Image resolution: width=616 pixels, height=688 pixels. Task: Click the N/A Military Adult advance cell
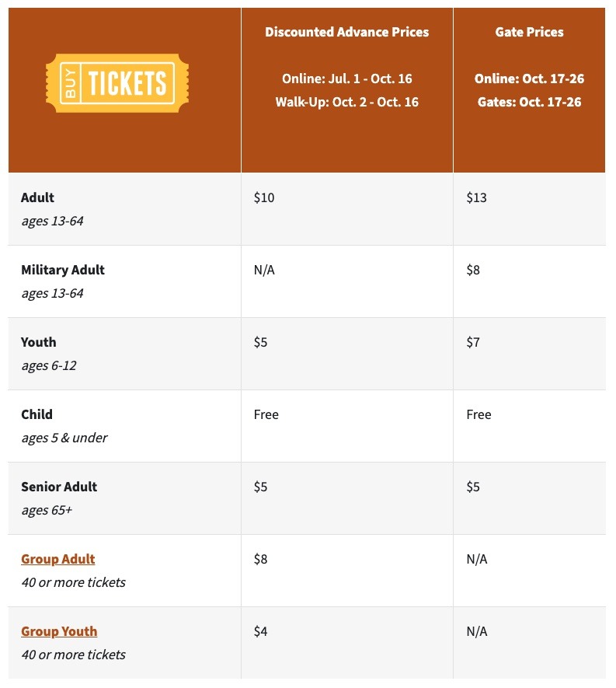(x=264, y=270)
